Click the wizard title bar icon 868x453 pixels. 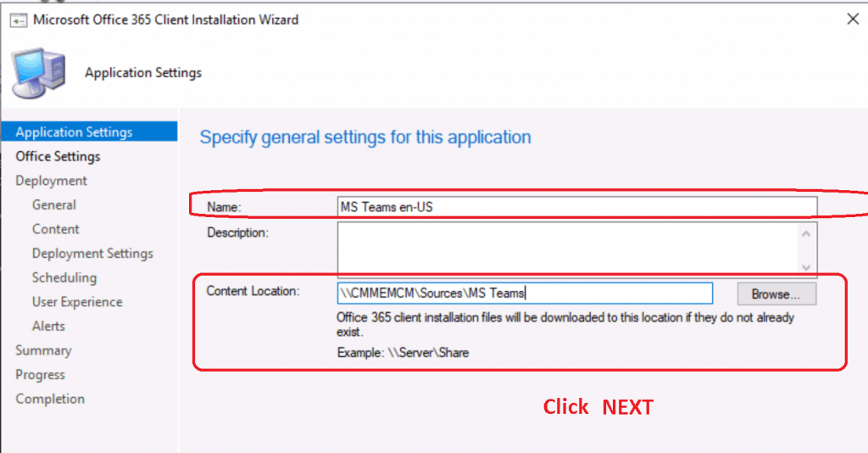coord(19,20)
